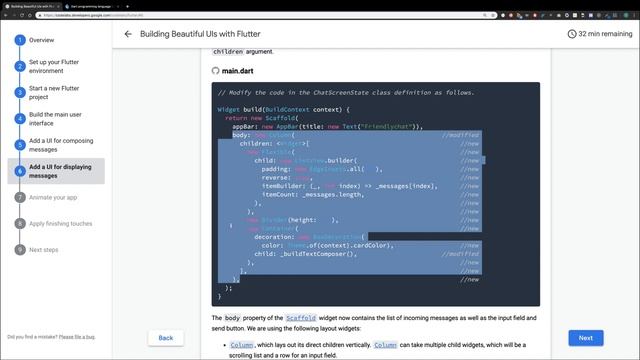Click the clock icon by time remaining
Screen dimensions: 640x360
point(572,34)
